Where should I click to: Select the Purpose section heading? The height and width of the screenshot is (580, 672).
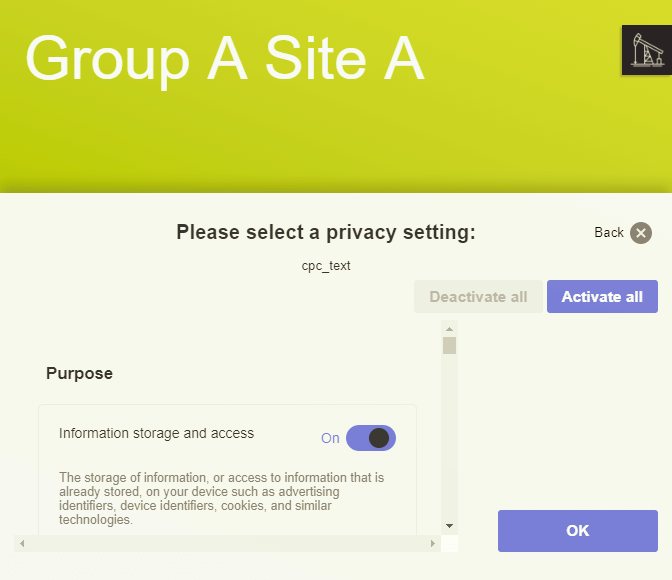click(79, 373)
